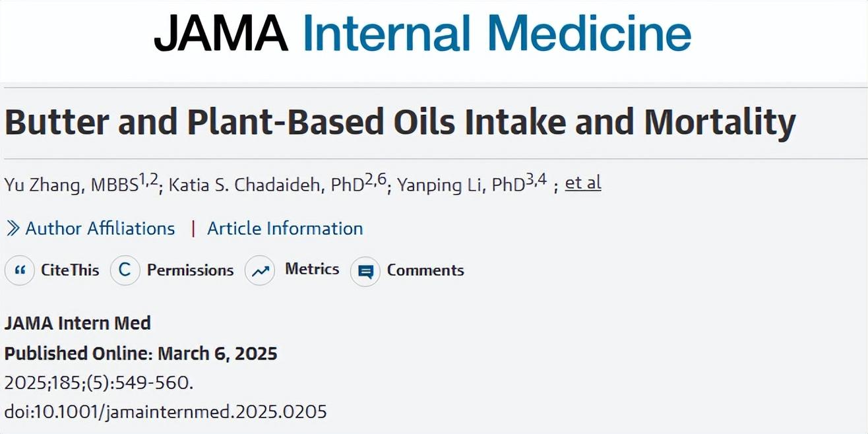The image size is (868, 434).
Task: Click the DOI text line
Action: (166, 412)
